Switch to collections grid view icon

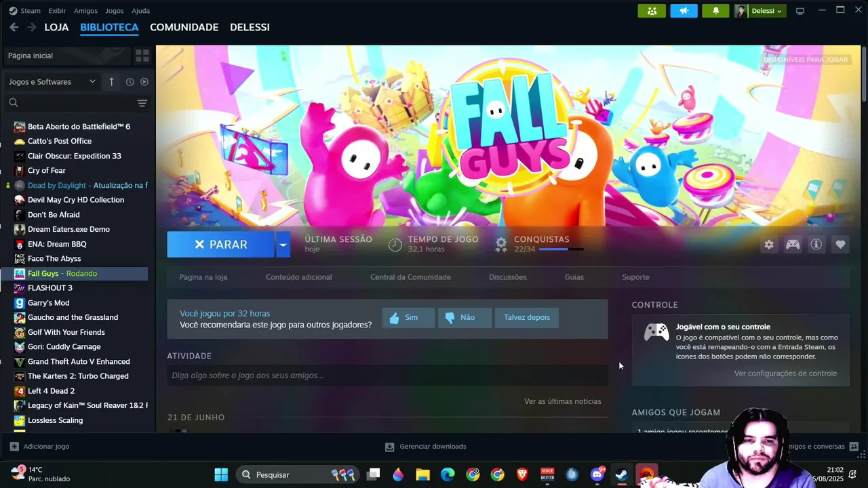tap(142, 56)
